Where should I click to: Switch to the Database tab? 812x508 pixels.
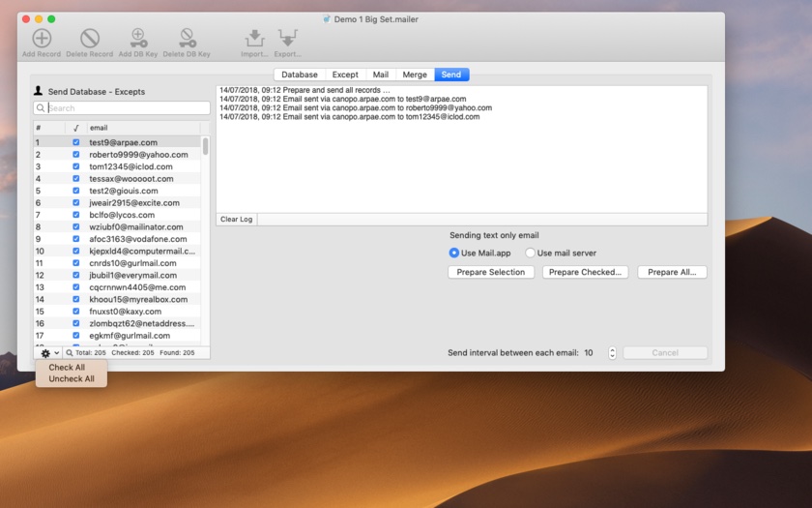click(300, 75)
